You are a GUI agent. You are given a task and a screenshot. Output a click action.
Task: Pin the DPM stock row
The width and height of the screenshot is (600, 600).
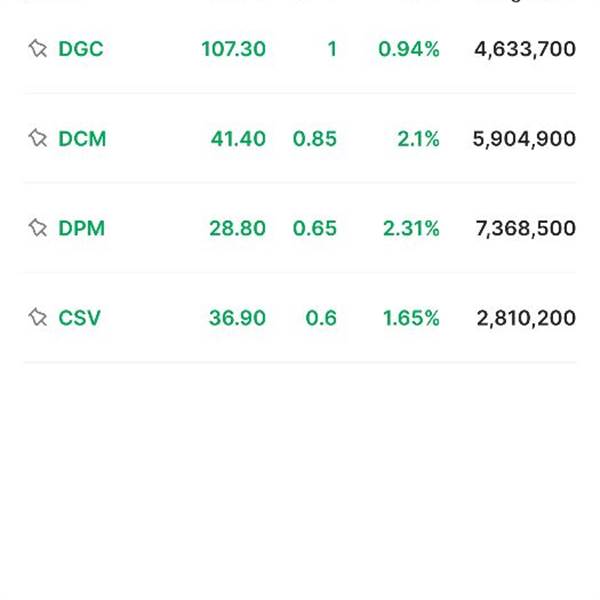(x=38, y=228)
